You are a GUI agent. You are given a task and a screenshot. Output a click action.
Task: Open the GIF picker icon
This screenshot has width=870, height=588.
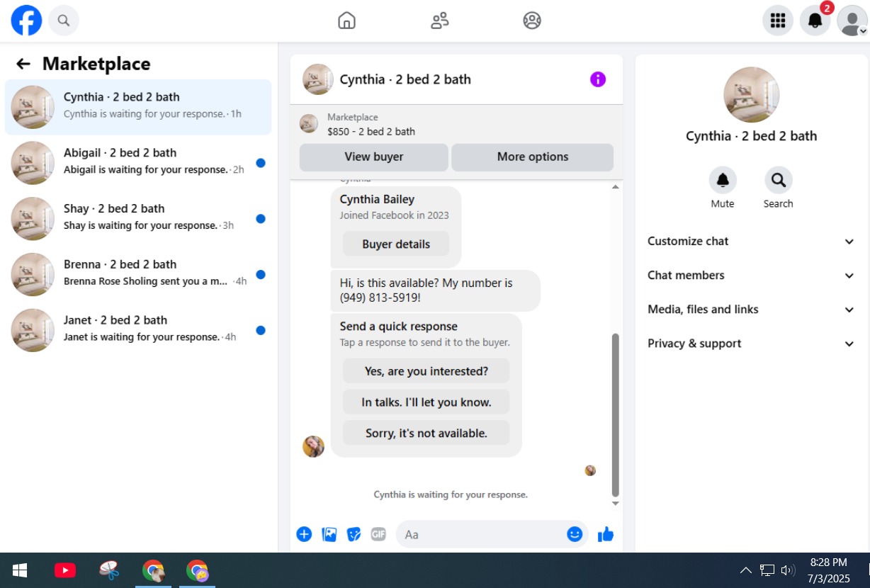[x=378, y=534]
